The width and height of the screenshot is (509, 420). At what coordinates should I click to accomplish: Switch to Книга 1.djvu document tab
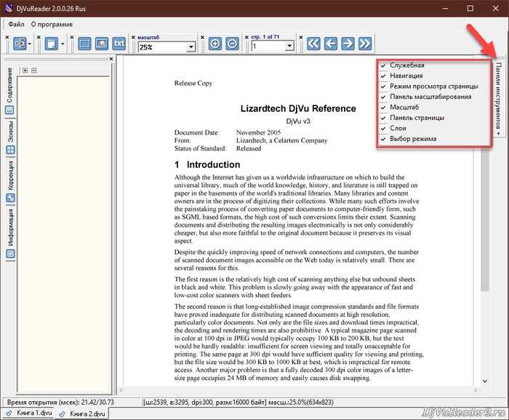point(30,413)
